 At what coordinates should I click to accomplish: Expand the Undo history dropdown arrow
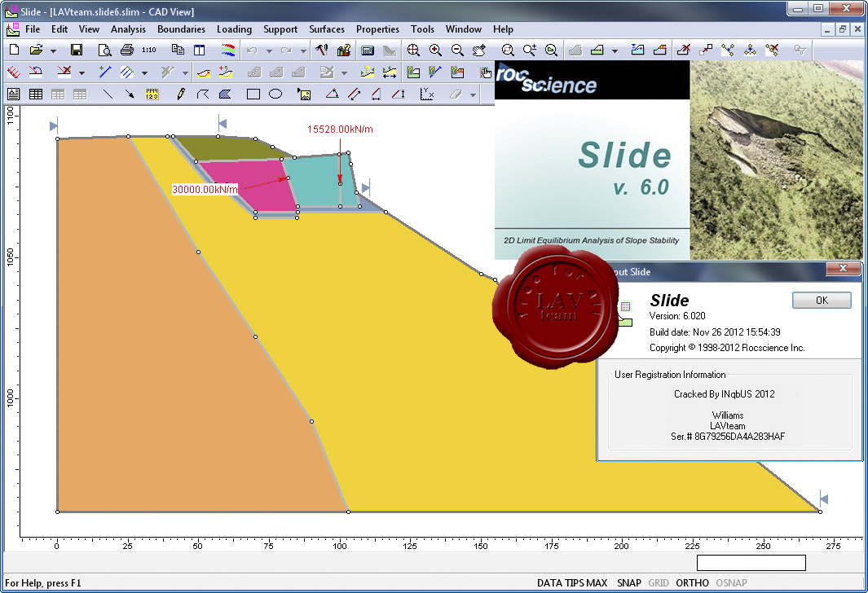[x=269, y=51]
